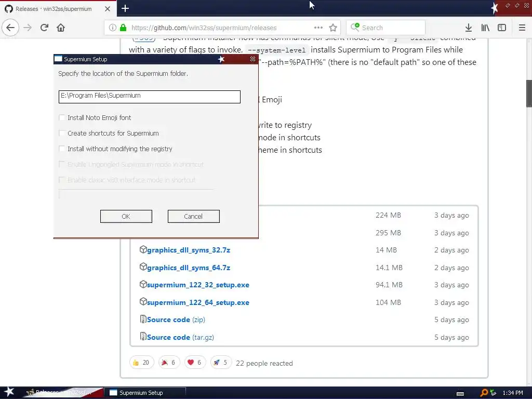Click the package icon beside graphics_dll_syms_64.7z

pos(143,267)
